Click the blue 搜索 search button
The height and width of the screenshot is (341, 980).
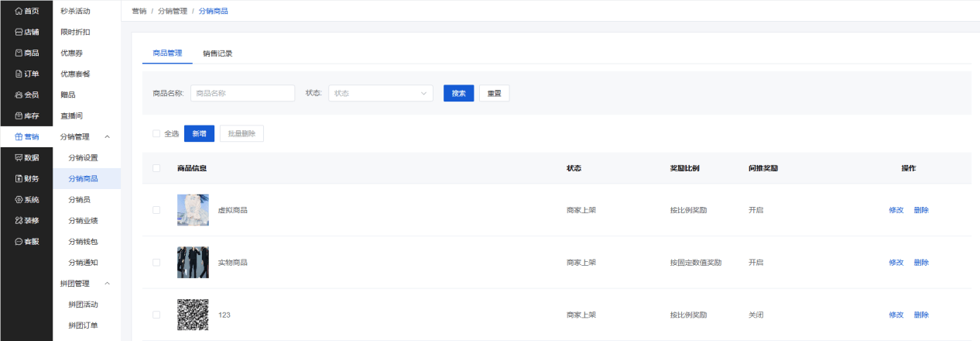(458, 93)
